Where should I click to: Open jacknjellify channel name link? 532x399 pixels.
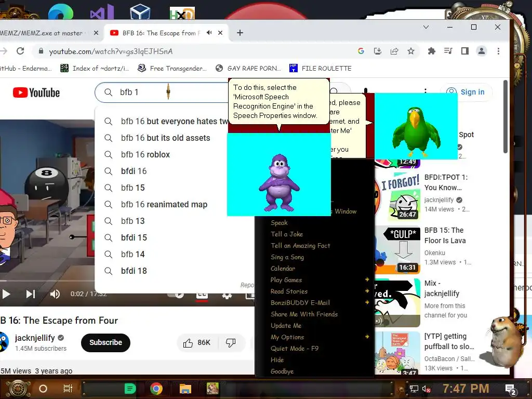(35, 338)
